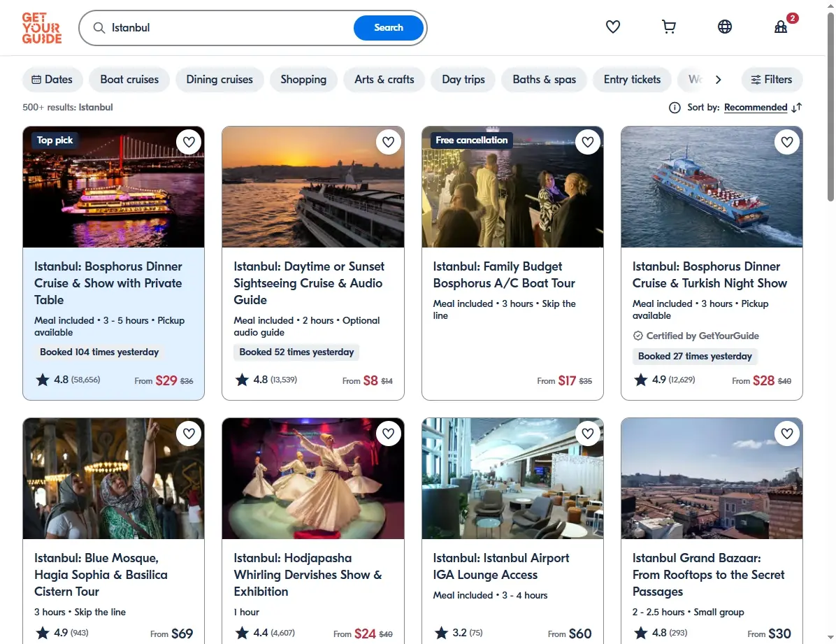Open Grand Bazaar From Rooftops title
This screenshot has height=644, width=836.
tap(708, 575)
